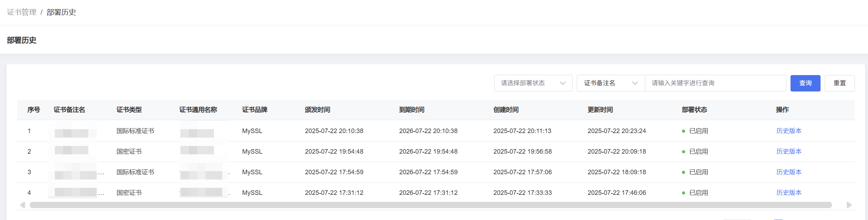Expand the 证书备注名 search field selector
This screenshot has height=220, width=868.
[x=611, y=83]
